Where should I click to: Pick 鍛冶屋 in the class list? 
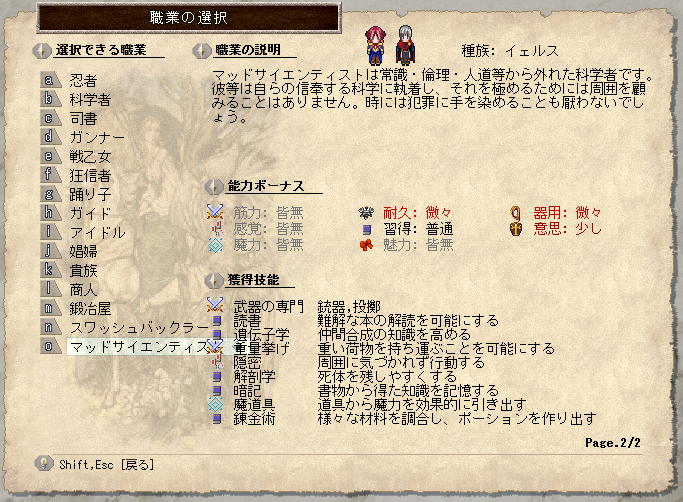pos(90,309)
